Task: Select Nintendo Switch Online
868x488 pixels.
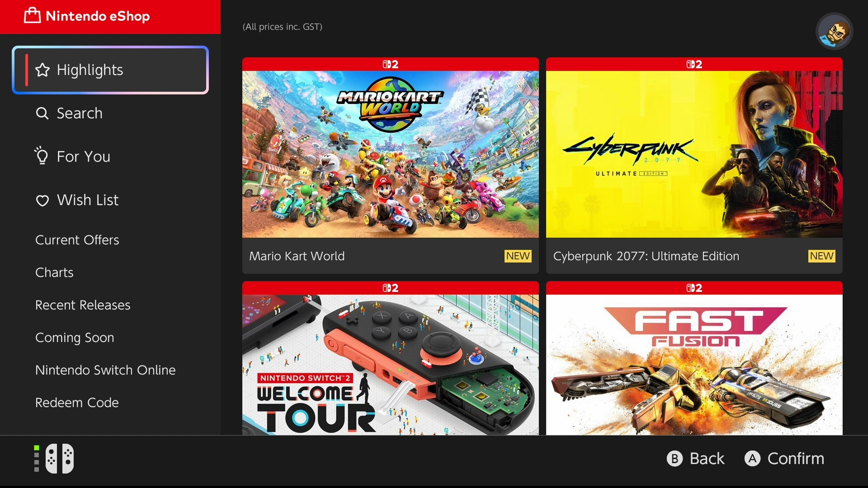Action: pyautogui.click(x=105, y=370)
